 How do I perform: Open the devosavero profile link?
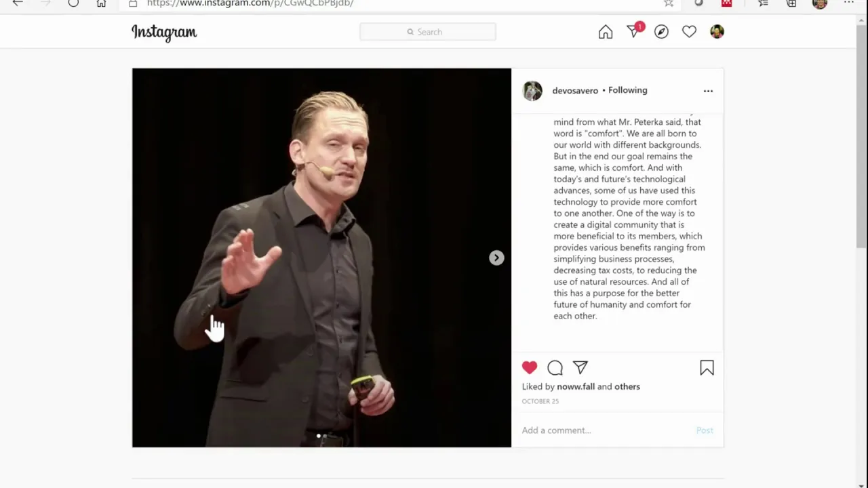pyautogui.click(x=575, y=90)
